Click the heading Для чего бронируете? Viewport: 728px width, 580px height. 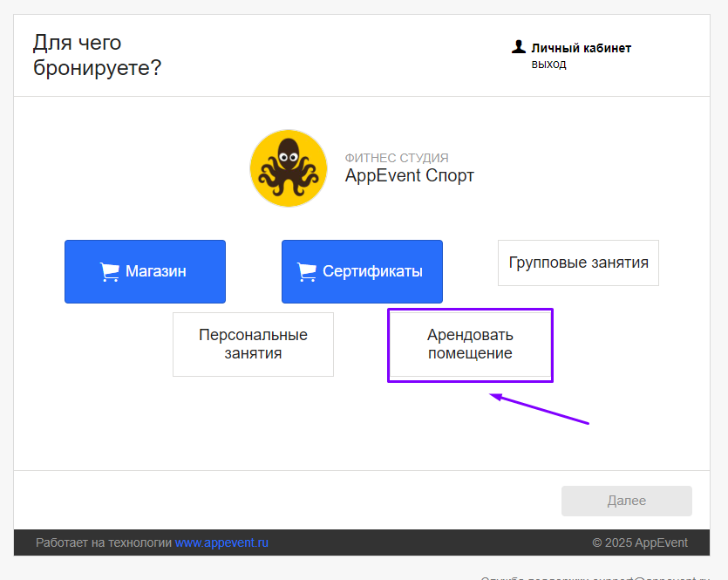(97, 55)
